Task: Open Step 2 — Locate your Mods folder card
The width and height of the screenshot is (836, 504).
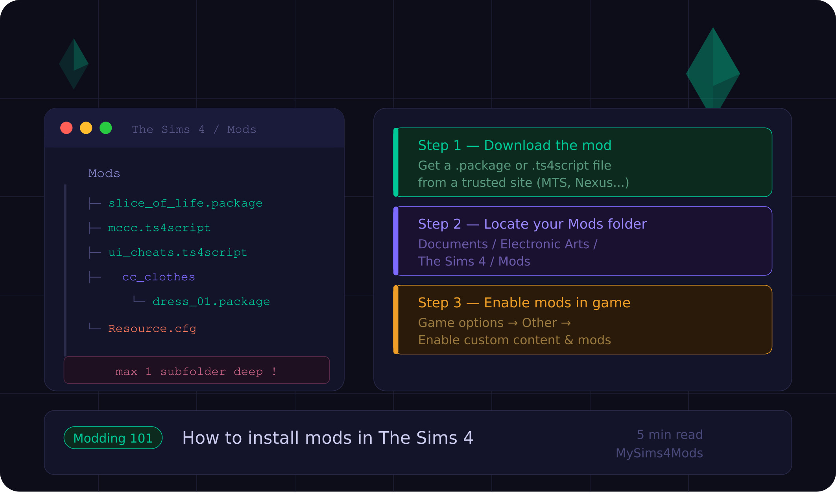Action: pos(583,241)
